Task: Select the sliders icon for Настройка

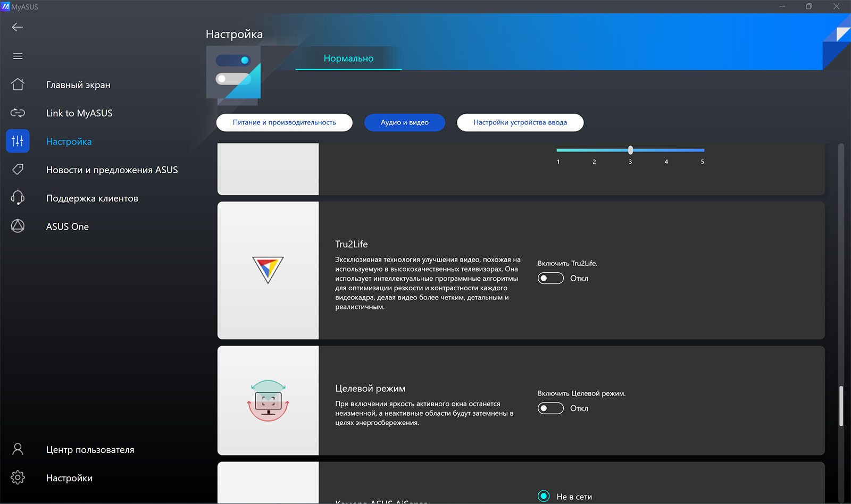Action: coord(18,141)
